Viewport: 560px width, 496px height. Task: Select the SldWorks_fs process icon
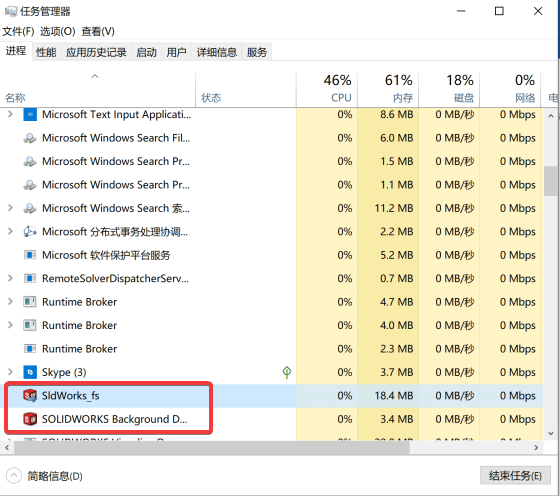[x=30, y=396]
